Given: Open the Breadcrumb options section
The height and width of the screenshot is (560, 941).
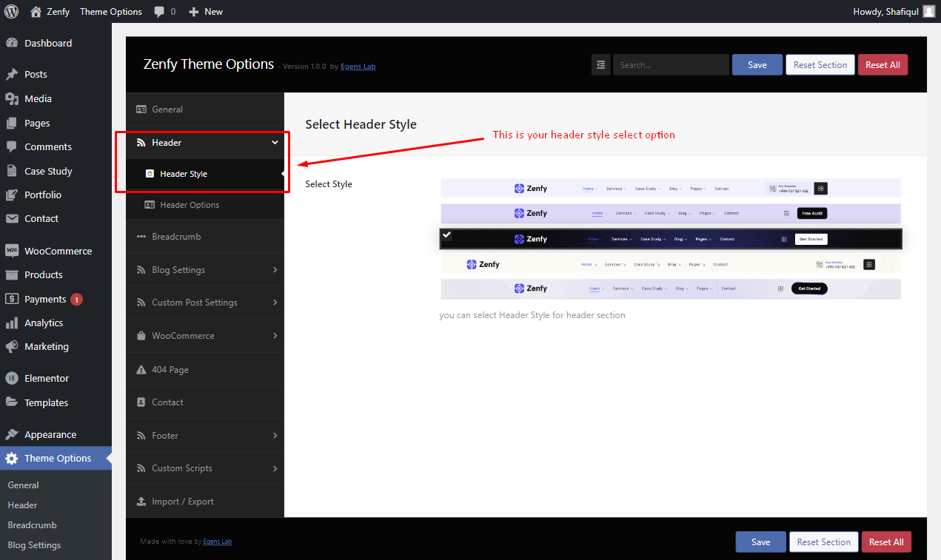Looking at the screenshot, I should [x=205, y=237].
